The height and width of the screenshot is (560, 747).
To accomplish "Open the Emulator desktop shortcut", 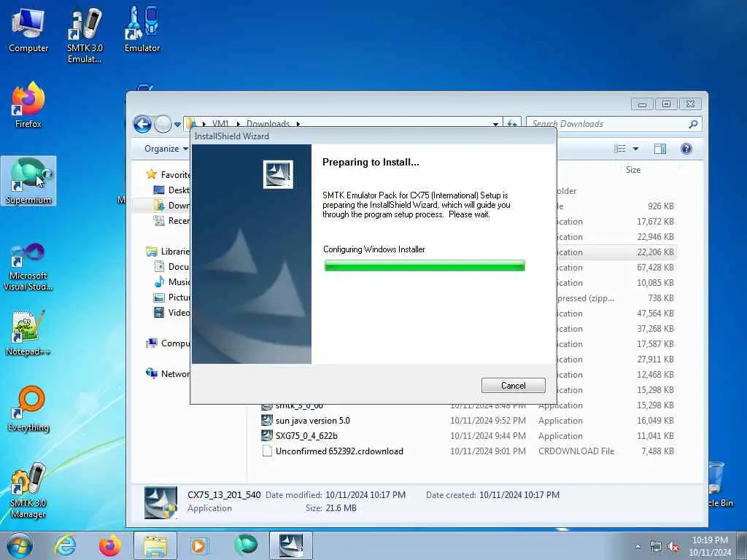I will pyautogui.click(x=142, y=29).
